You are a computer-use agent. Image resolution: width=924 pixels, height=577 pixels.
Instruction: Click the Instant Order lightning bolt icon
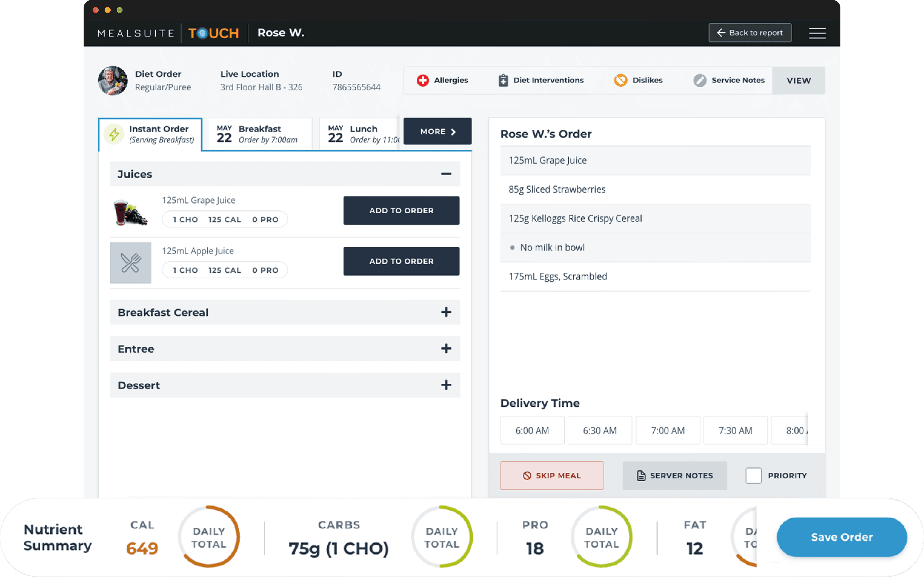click(114, 134)
